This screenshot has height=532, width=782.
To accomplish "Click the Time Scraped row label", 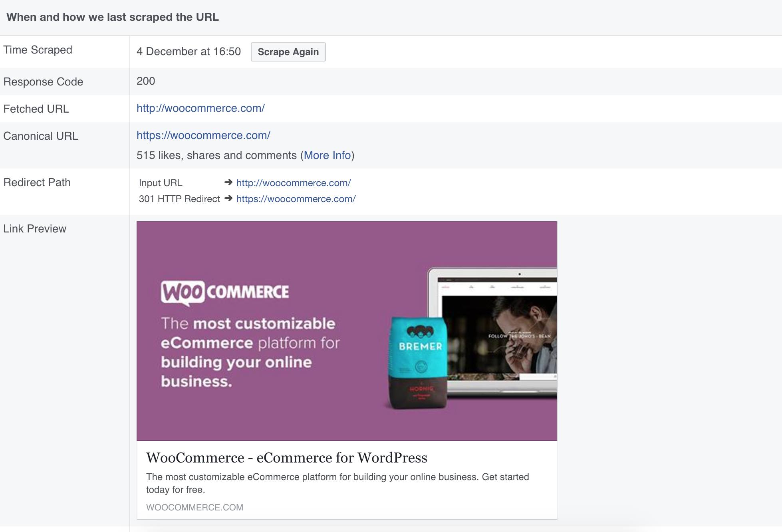I will click(x=38, y=50).
